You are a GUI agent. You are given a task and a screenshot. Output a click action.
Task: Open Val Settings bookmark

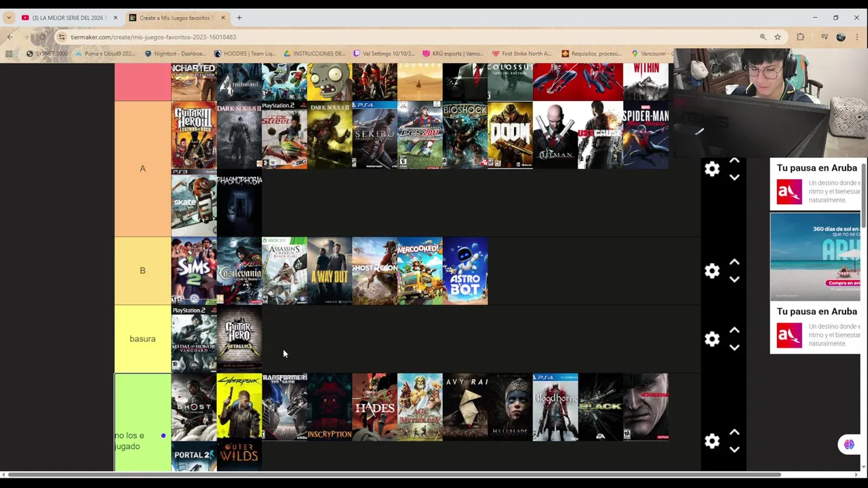click(384, 54)
